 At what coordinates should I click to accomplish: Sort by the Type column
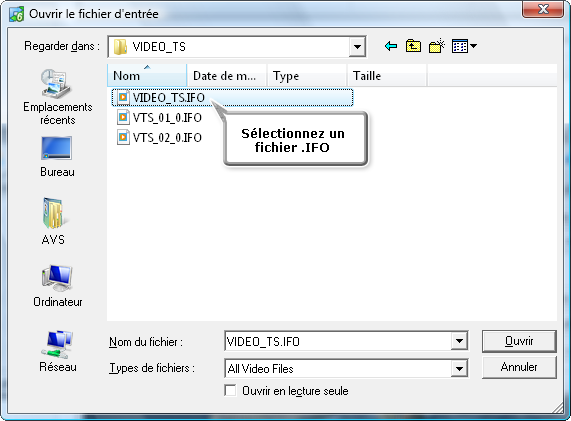(x=307, y=75)
